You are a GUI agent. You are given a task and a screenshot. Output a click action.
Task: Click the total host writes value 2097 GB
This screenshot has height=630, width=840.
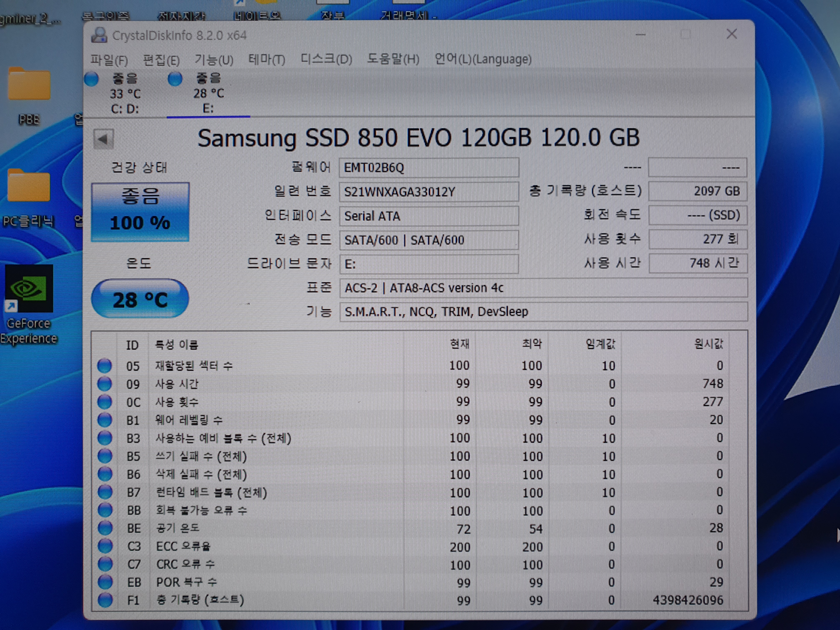point(697,191)
